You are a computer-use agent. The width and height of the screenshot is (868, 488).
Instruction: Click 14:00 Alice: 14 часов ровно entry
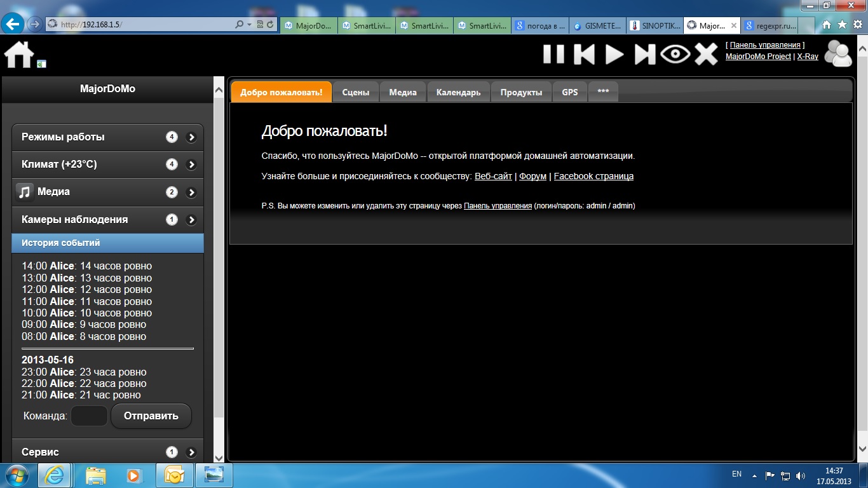coord(87,266)
